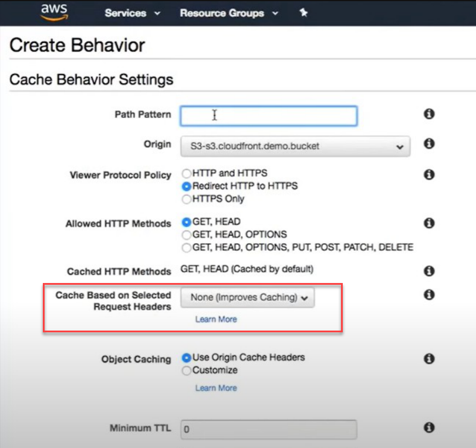Viewport: 476px width, 448px height.
Task: Click Learn More link under Object Caching
Action: tap(216, 388)
